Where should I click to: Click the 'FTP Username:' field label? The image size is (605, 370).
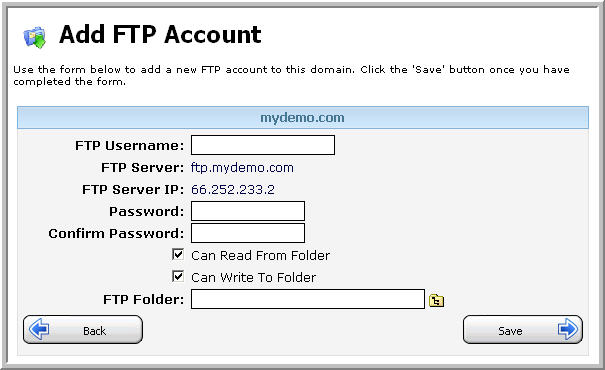130,145
